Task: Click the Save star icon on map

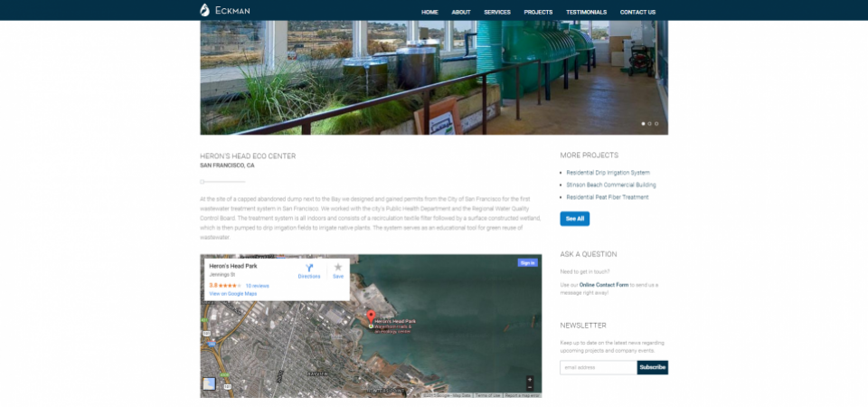Action: click(338, 268)
